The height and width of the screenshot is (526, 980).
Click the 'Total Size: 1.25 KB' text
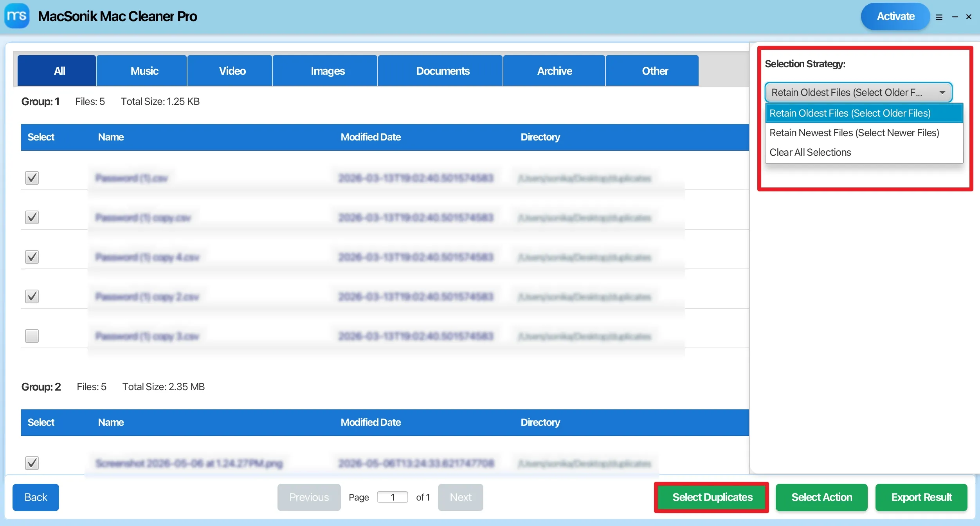pyautogui.click(x=160, y=101)
